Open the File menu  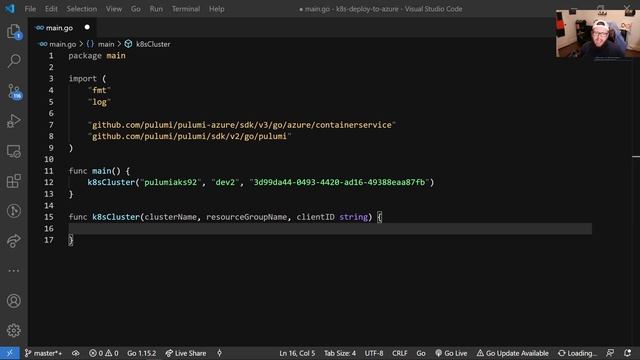pyautogui.click(x=30, y=9)
